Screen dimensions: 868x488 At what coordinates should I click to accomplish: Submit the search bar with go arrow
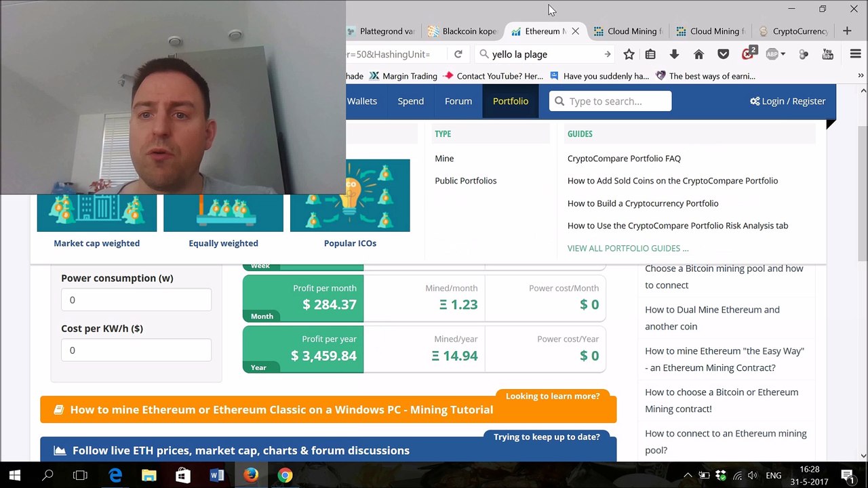(x=608, y=54)
